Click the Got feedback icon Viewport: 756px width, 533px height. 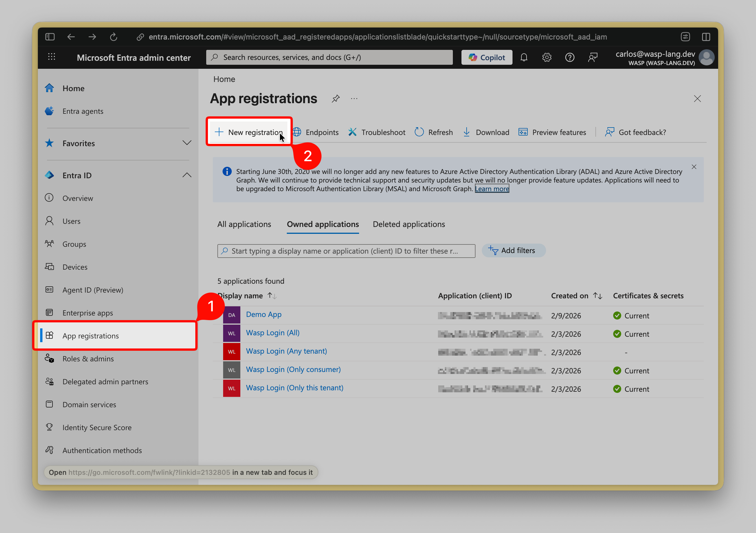(636, 132)
